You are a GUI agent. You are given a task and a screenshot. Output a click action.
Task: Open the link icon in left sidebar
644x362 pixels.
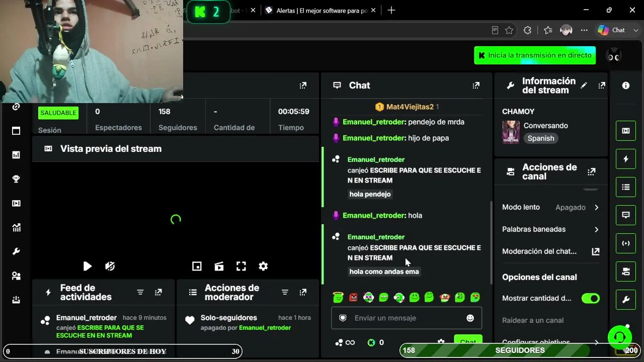(16, 107)
